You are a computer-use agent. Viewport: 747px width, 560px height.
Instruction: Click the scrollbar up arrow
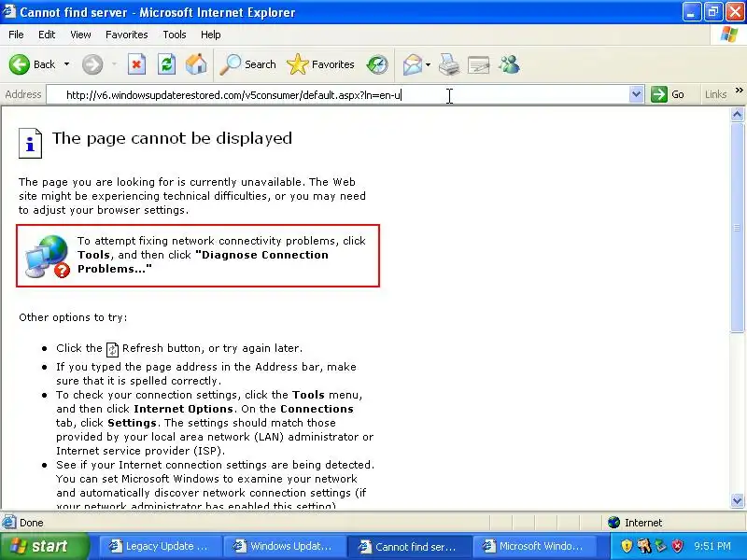(x=737, y=114)
